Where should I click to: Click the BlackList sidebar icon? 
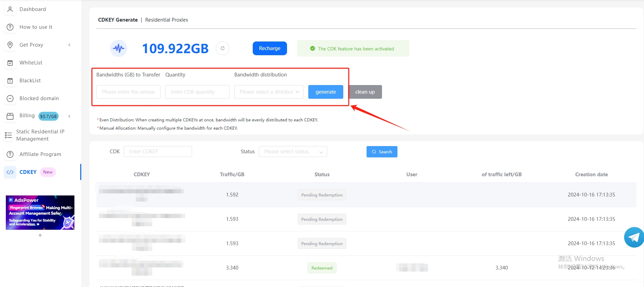tap(10, 81)
